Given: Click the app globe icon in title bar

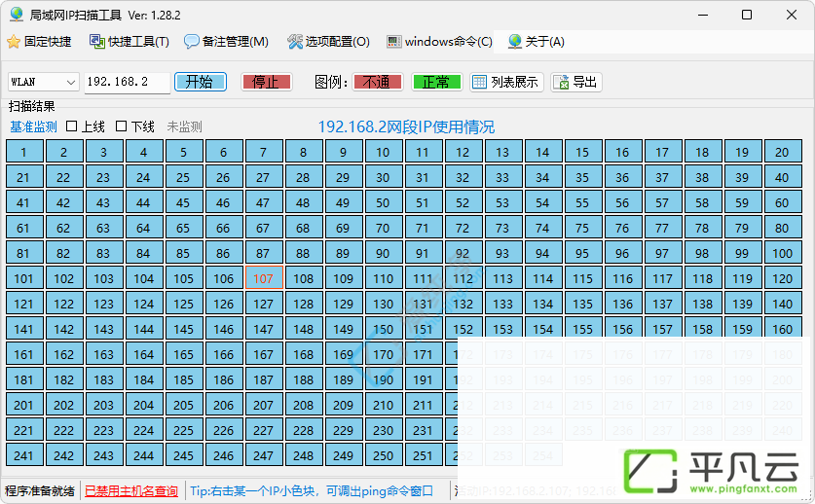Looking at the screenshot, I should click(17, 15).
